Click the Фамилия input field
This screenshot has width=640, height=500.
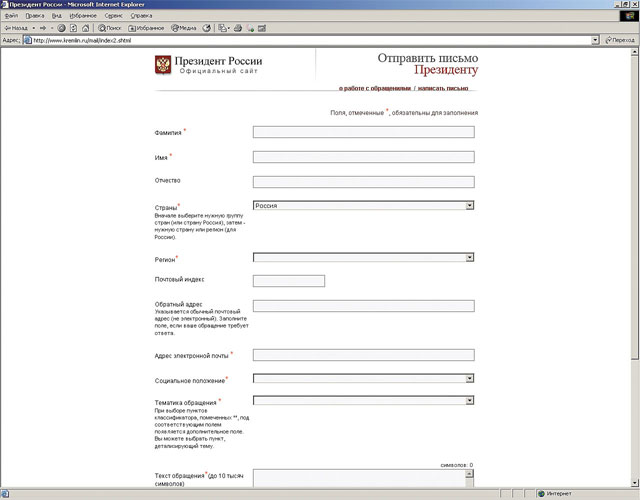(x=364, y=132)
